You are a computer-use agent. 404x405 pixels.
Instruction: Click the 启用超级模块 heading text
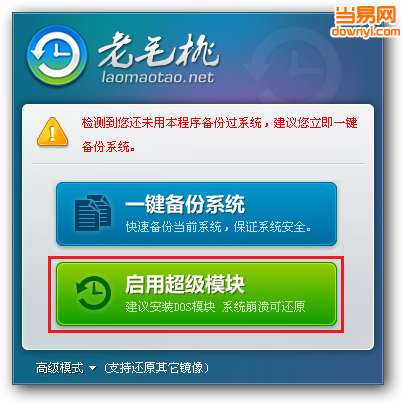pyautogui.click(x=185, y=284)
